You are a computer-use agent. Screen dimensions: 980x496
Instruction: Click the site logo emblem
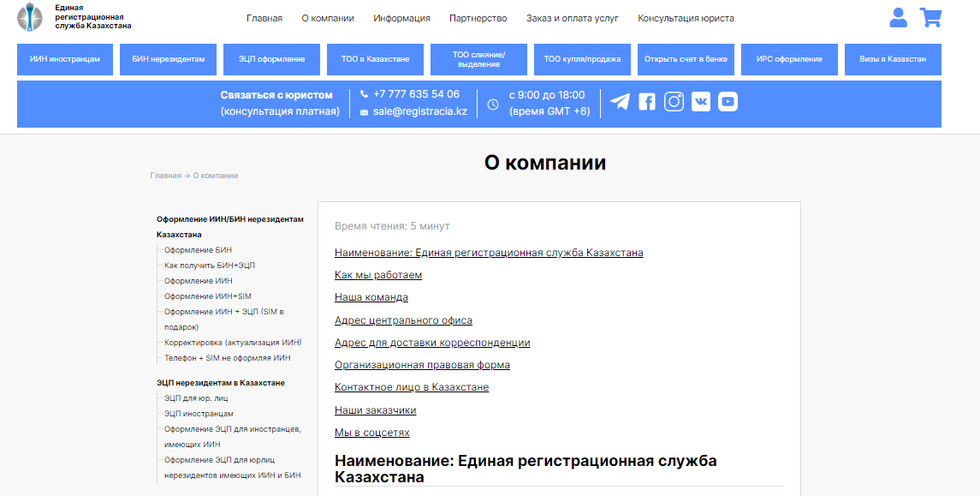point(30,17)
